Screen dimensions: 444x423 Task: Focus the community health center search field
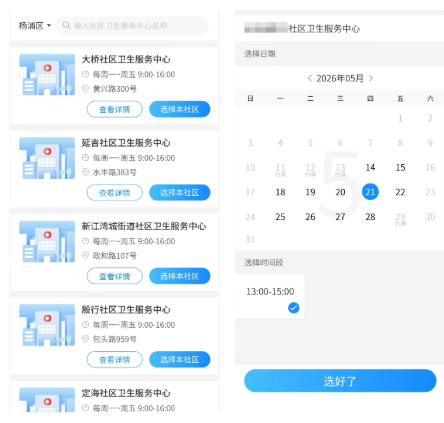[132, 26]
